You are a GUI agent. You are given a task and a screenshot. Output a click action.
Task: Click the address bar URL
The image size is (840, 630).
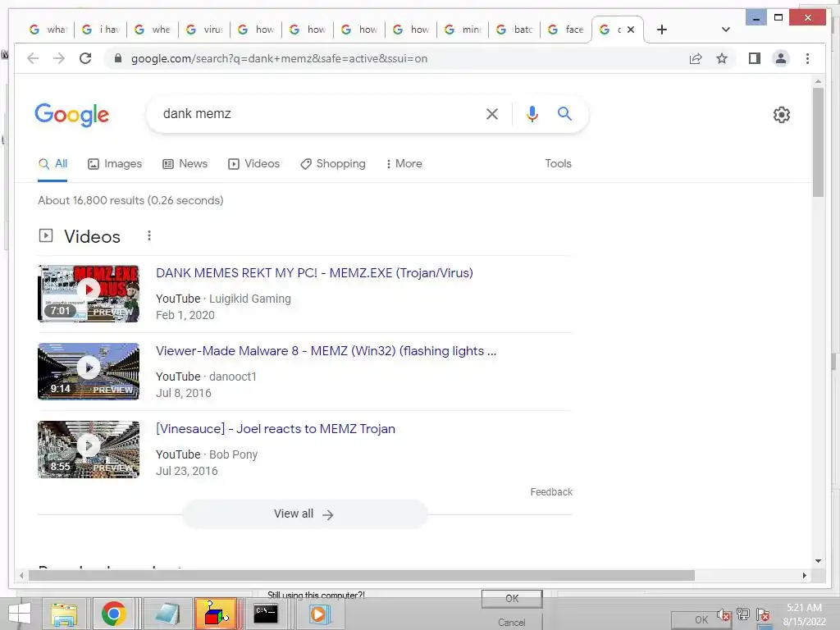(279, 58)
